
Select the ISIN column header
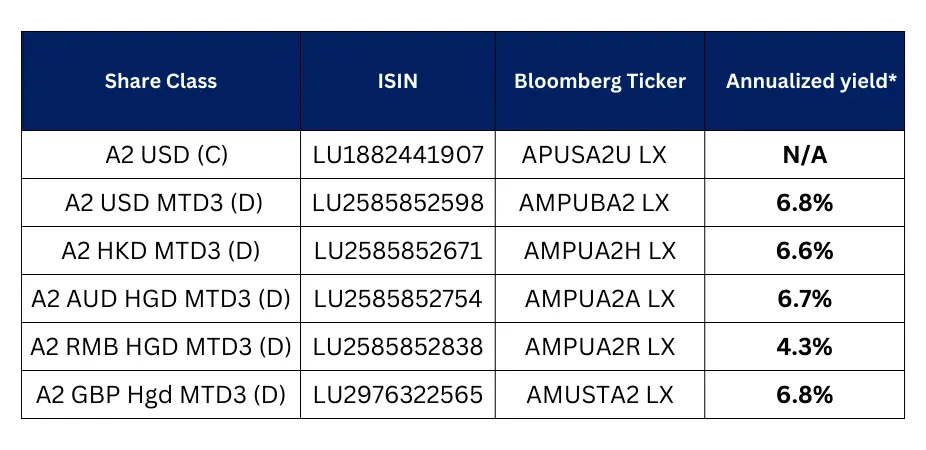pyautogui.click(x=397, y=81)
